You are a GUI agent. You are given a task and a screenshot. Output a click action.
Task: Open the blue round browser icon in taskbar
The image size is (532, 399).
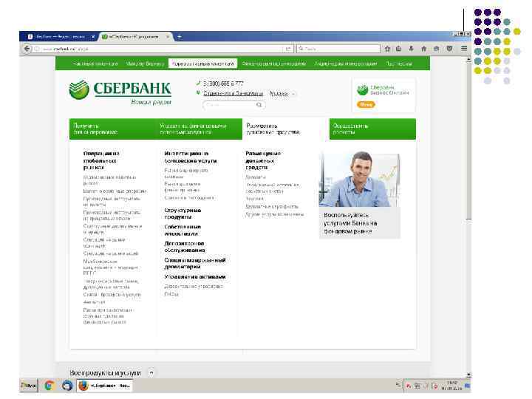[x=67, y=386]
